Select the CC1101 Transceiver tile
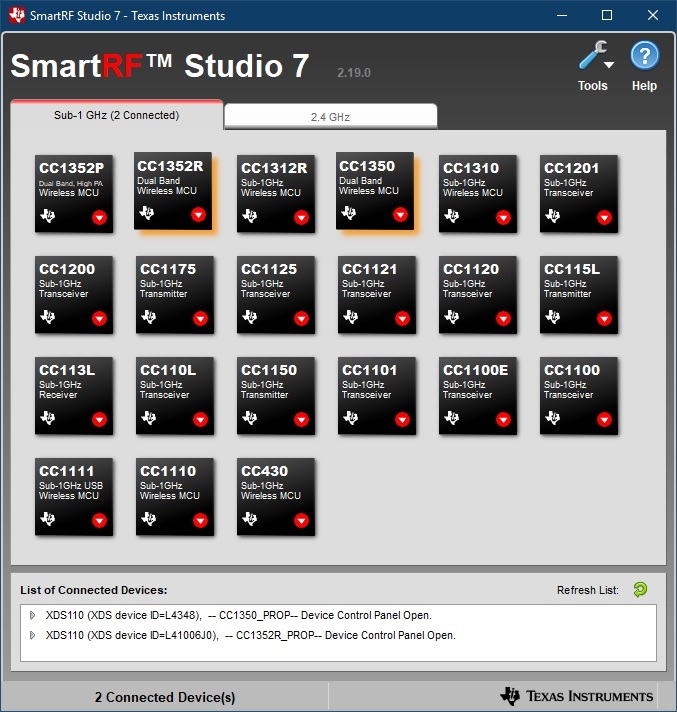The height and width of the screenshot is (712, 677). [377, 396]
